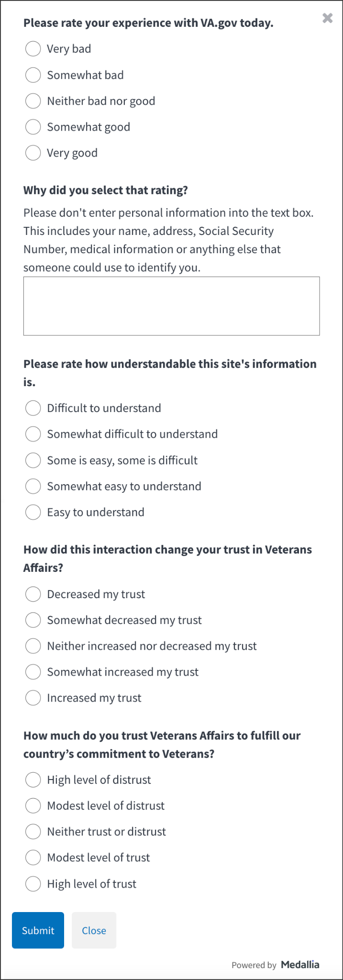Close the survey with the X icon
This screenshot has width=343, height=980.
point(327,18)
